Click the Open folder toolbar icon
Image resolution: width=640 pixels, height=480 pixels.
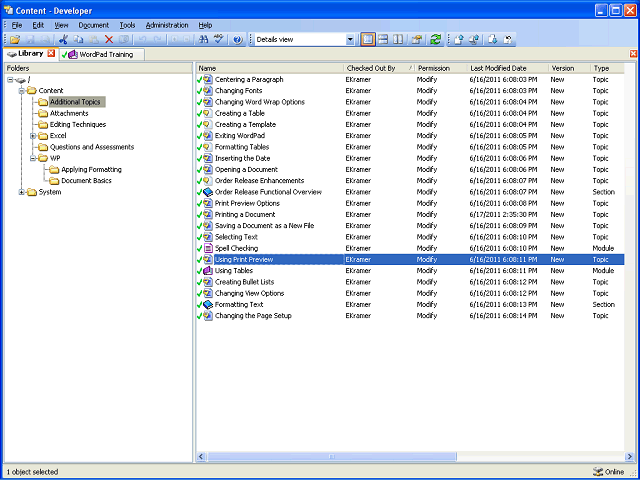[x=15, y=40]
